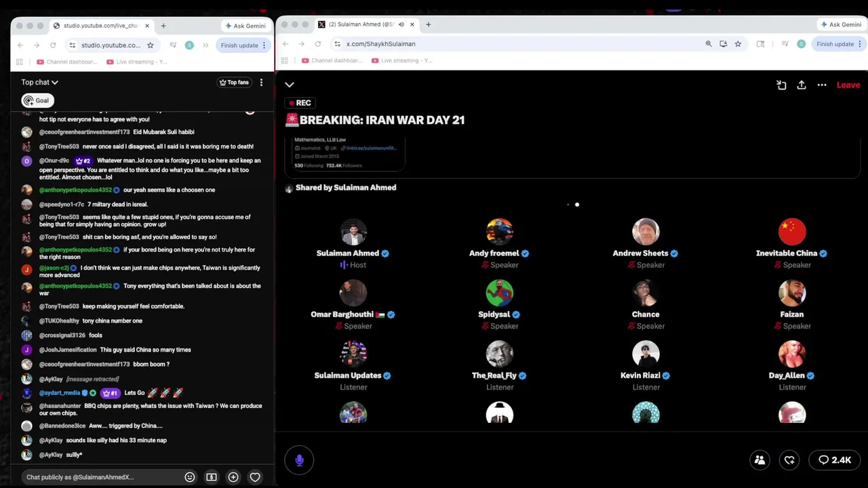The image size is (868, 488).
Task: Click @sydart_media username in chat
Action: coord(60,393)
